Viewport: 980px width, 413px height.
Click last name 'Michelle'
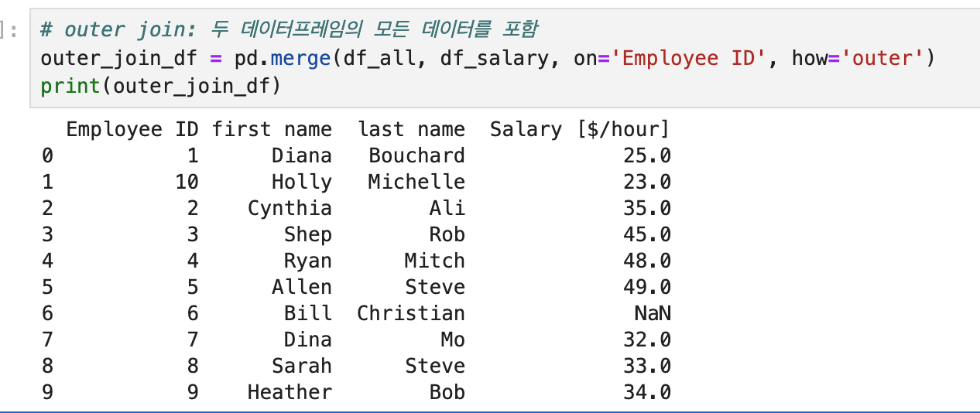point(417,182)
